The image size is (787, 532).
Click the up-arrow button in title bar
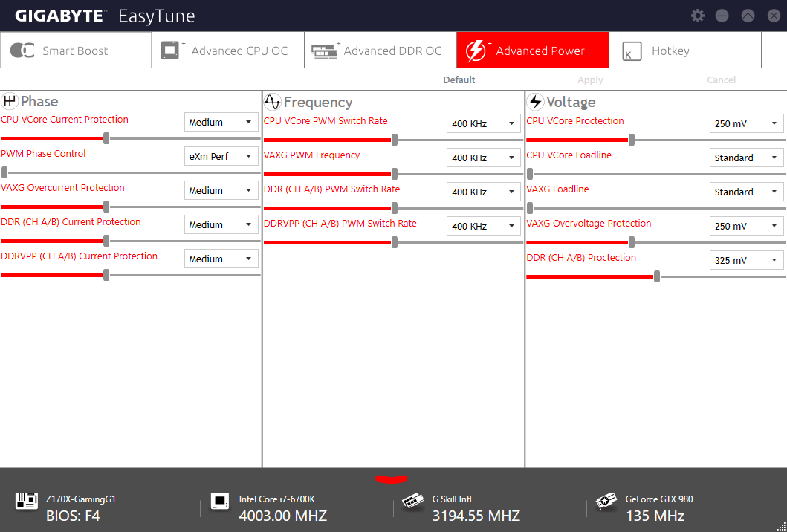point(748,16)
